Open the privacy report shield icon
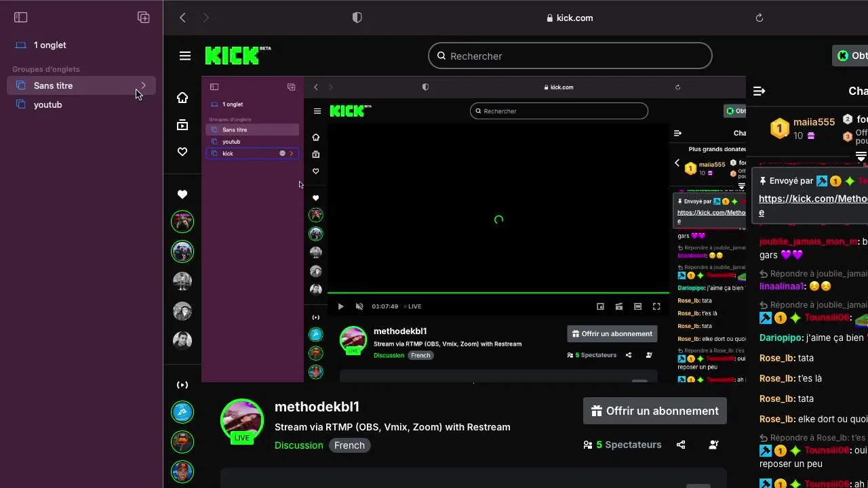868x488 pixels. 357,18
